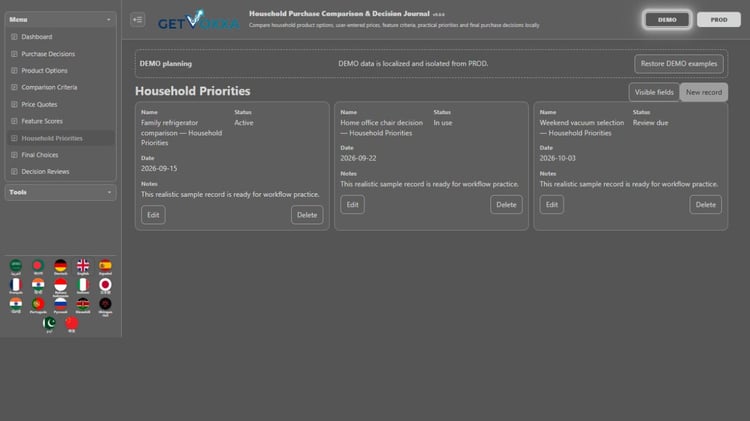
Task: Restore DEMO examples
Action: [x=679, y=64]
